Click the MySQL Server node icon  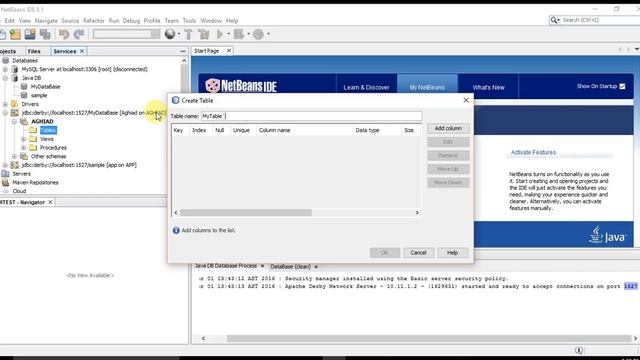click(x=15, y=69)
